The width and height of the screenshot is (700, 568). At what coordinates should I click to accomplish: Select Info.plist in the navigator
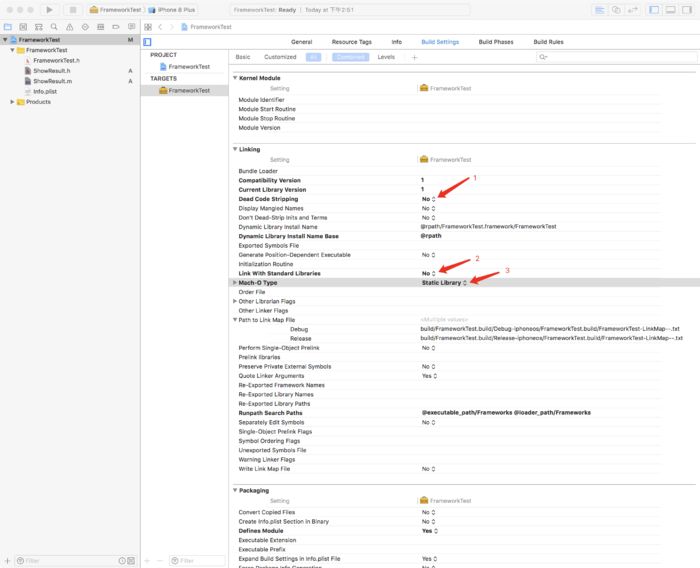[x=45, y=92]
